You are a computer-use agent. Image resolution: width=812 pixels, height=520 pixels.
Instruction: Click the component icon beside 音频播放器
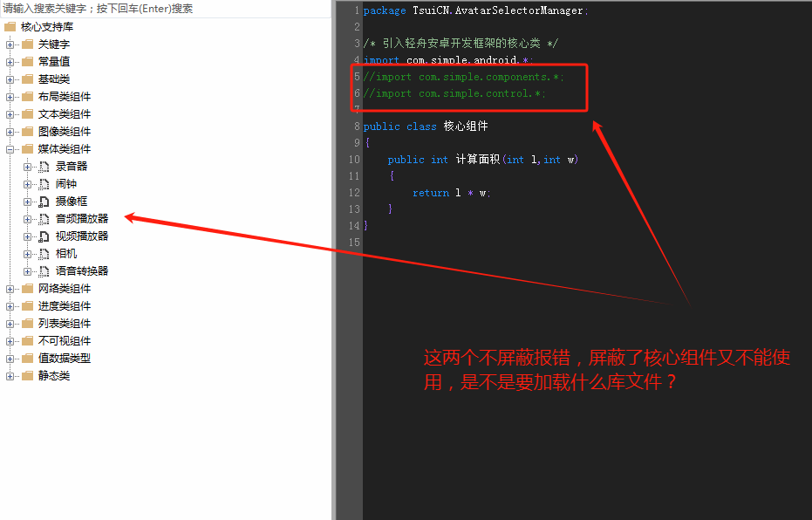[44, 219]
